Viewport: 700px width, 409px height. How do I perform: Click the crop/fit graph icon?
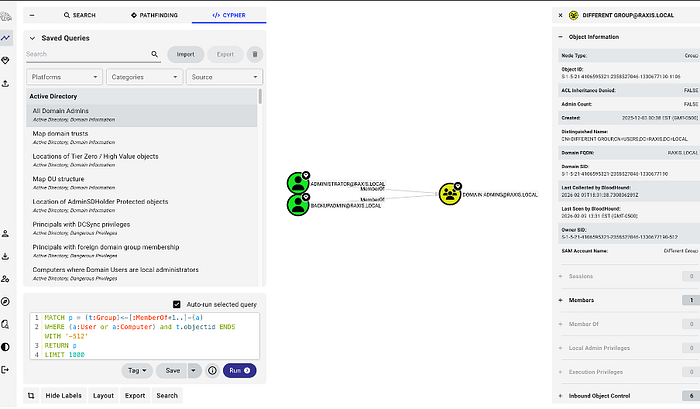click(x=31, y=396)
